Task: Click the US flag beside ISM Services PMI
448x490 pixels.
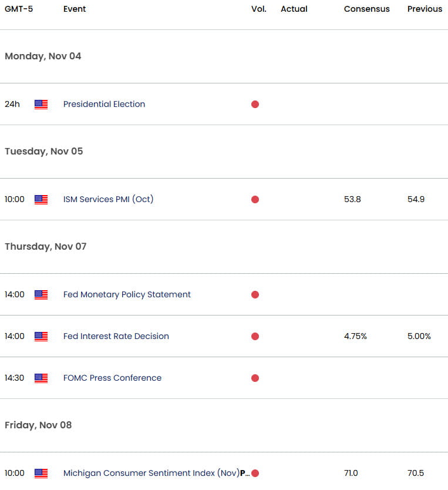Action: coord(41,199)
